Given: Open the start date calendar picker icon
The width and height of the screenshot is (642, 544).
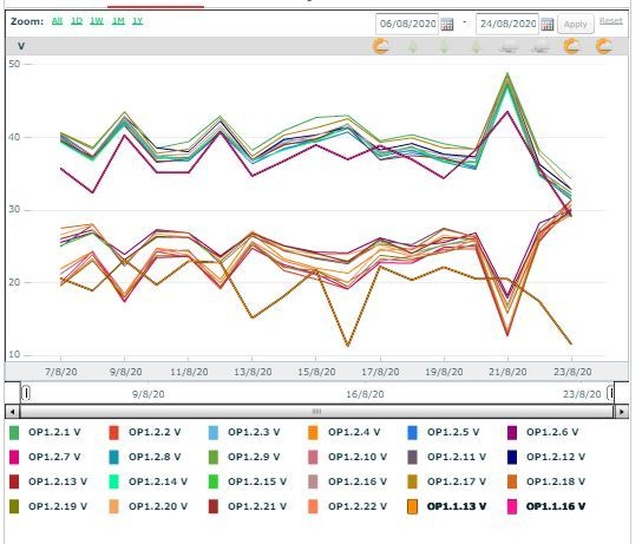Looking at the screenshot, I should pyautogui.click(x=447, y=25).
